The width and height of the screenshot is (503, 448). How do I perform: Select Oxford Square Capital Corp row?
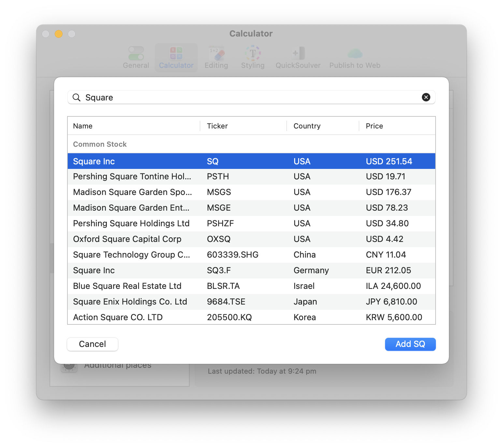pyautogui.click(x=251, y=239)
